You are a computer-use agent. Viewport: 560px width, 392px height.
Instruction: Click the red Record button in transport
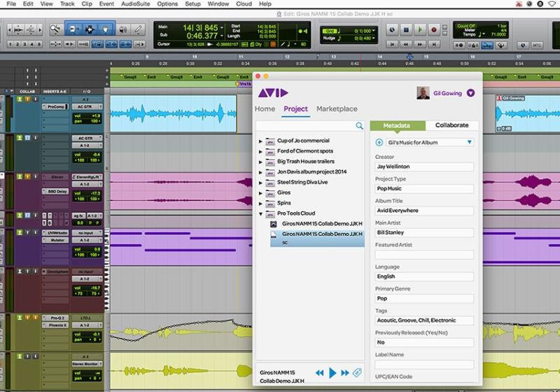[434, 29]
